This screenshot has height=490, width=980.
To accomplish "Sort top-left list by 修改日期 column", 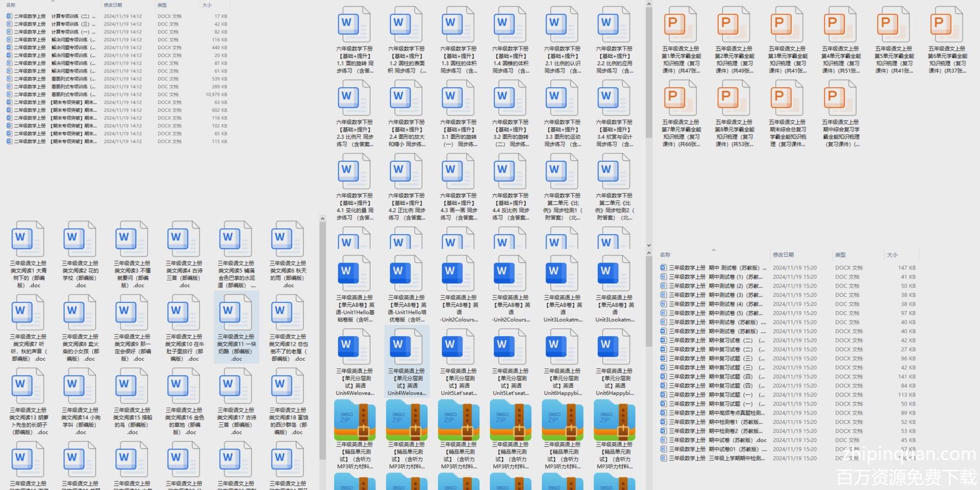I will [x=113, y=5].
